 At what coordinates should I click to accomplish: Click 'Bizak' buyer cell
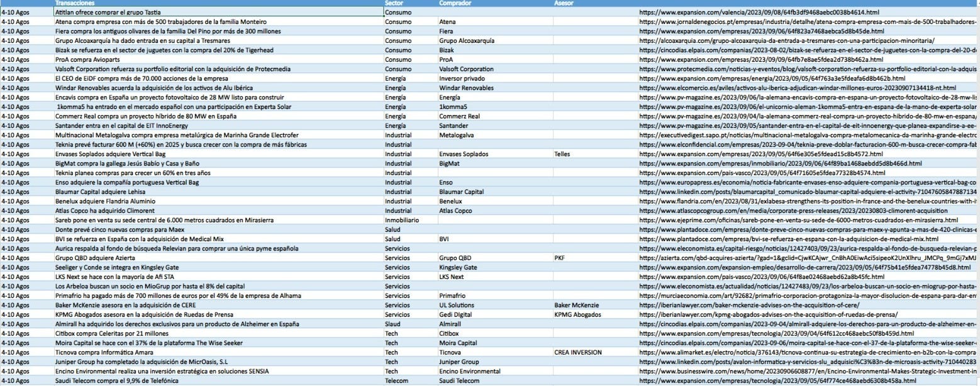pos(495,49)
